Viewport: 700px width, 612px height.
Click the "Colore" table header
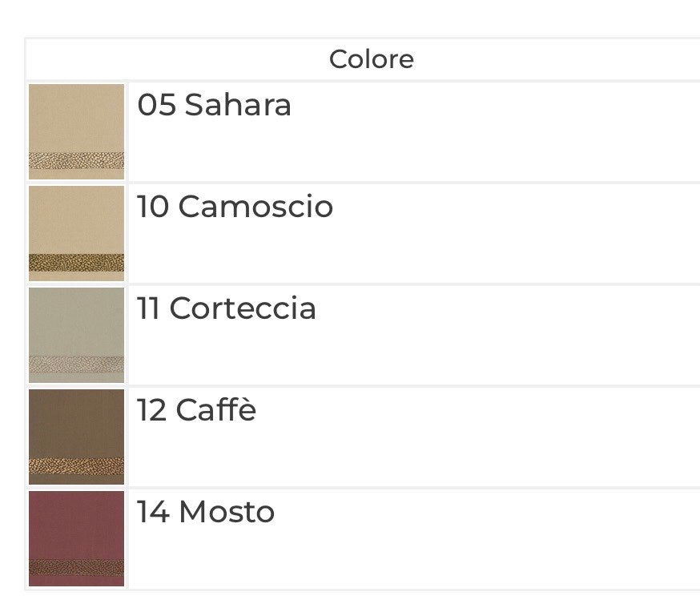tap(372, 59)
